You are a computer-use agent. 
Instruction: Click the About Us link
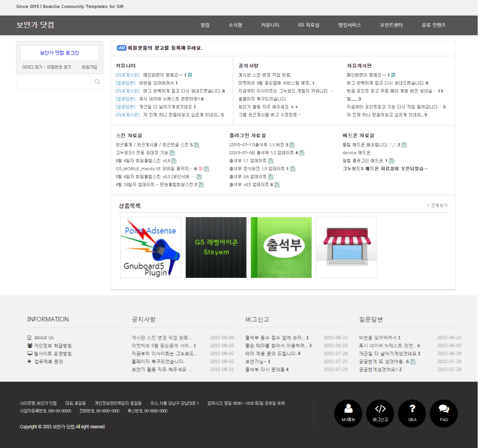(x=44, y=338)
